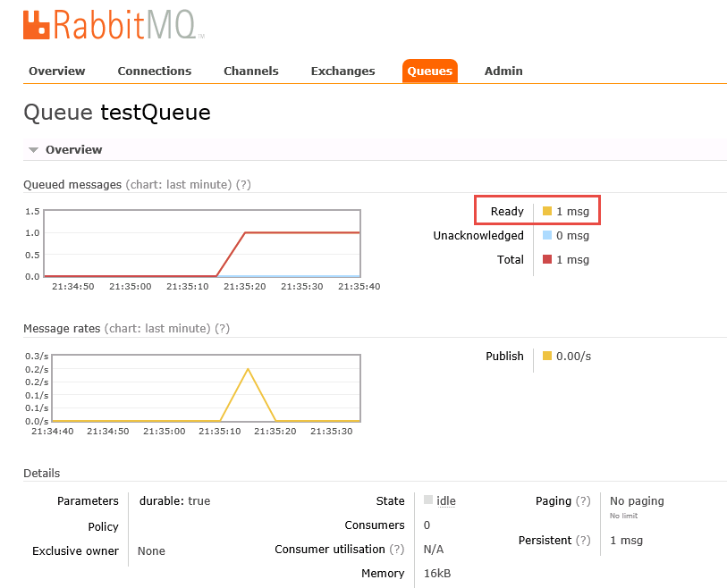Click the Message rates help (?) icon
Image resolution: width=727 pixels, height=588 pixels.
click(222, 328)
